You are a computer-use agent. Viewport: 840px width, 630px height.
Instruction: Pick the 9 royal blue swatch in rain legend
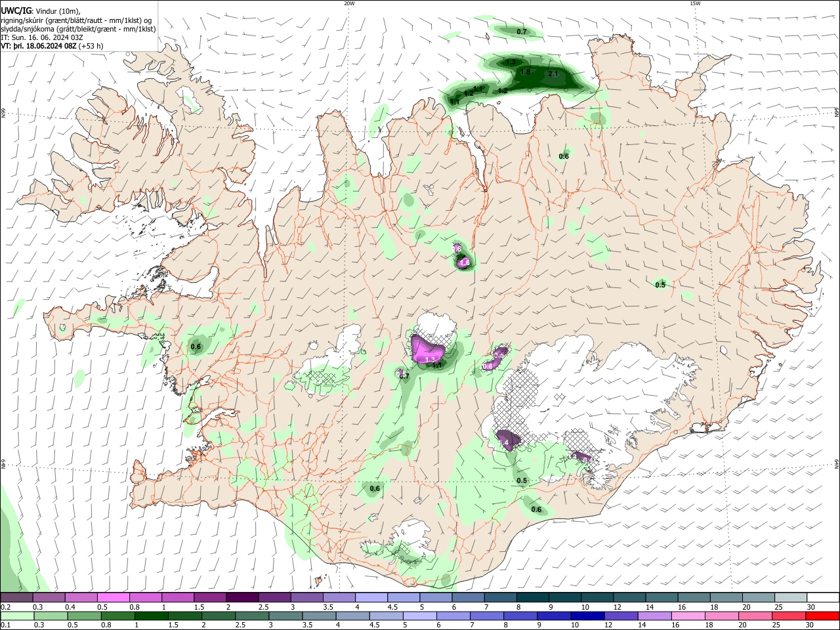click(554, 616)
